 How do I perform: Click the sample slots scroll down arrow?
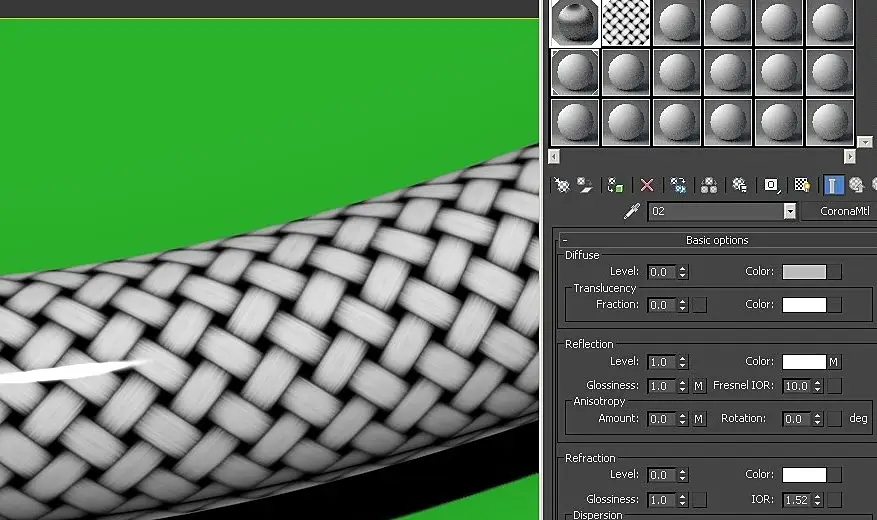[865, 142]
